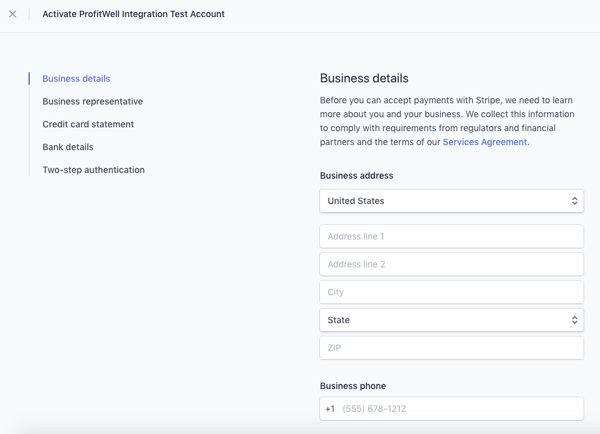Click the country dropdown arrows icon
This screenshot has width=600, height=434.
574,201
